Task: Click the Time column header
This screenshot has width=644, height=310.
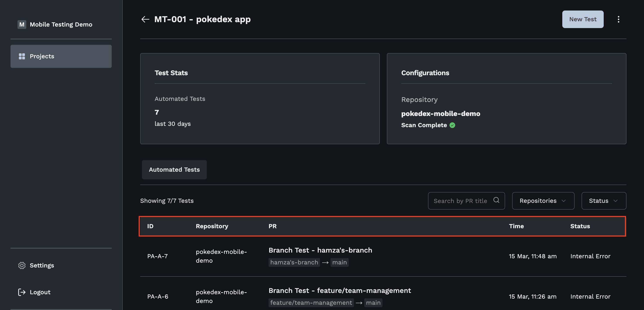Action: point(516,226)
